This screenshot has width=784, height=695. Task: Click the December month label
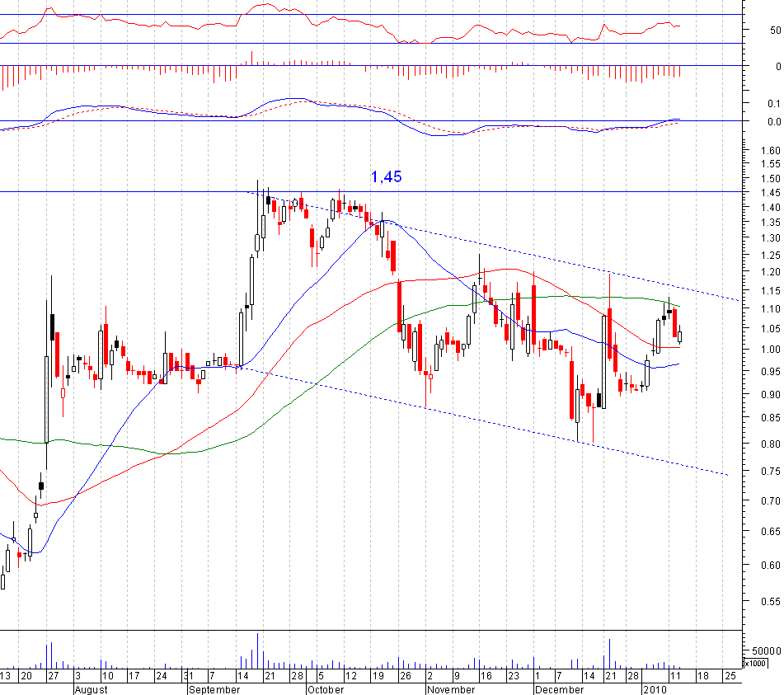tap(559, 689)
